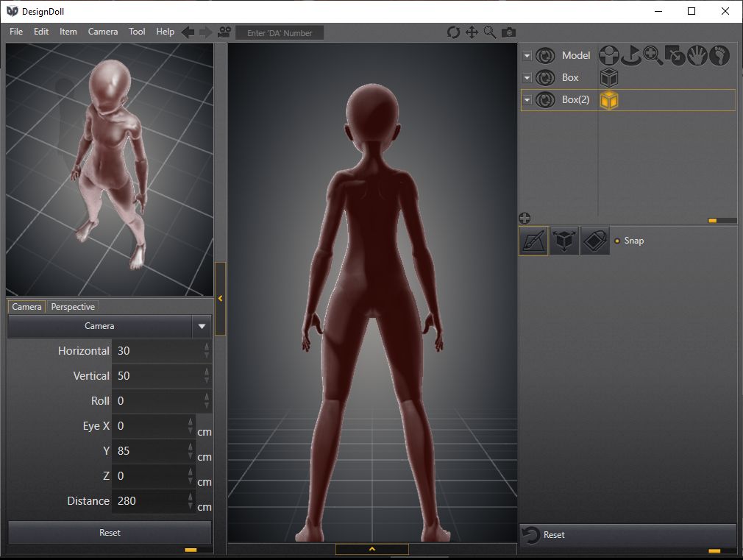Open the File menu
Image resolution: width=743 pixels, height=560 pixels.
[x=16, y=32]
